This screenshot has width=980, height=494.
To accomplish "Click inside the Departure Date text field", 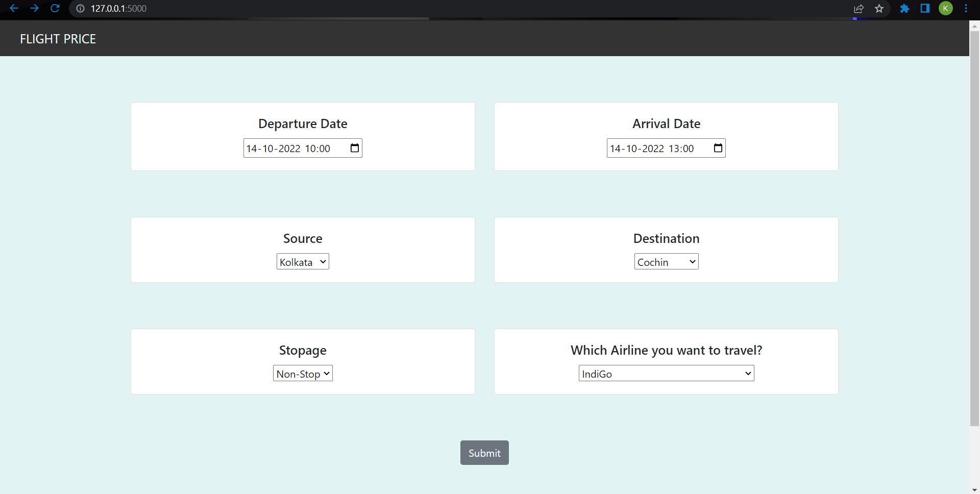I will click(x=286, y=148).
